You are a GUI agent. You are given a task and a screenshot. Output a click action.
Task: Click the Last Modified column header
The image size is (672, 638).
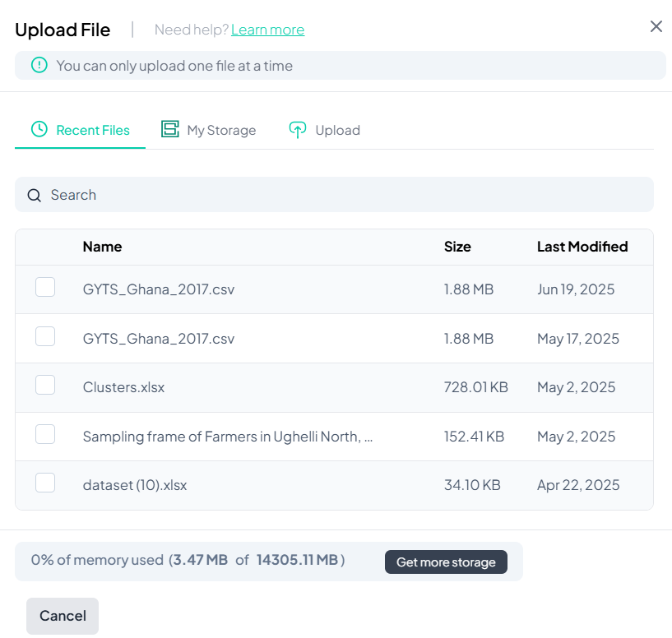pos(582,247)
